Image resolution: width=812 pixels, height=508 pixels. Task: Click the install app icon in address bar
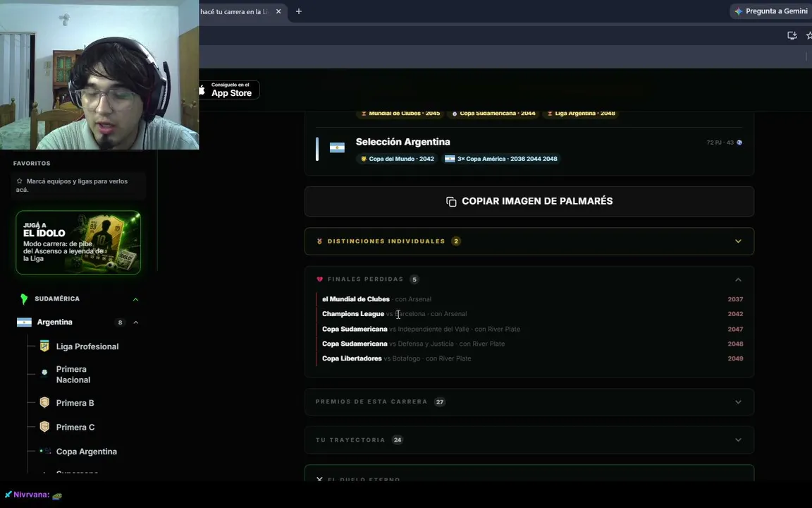pyautogui.click(x=792, y=35)
